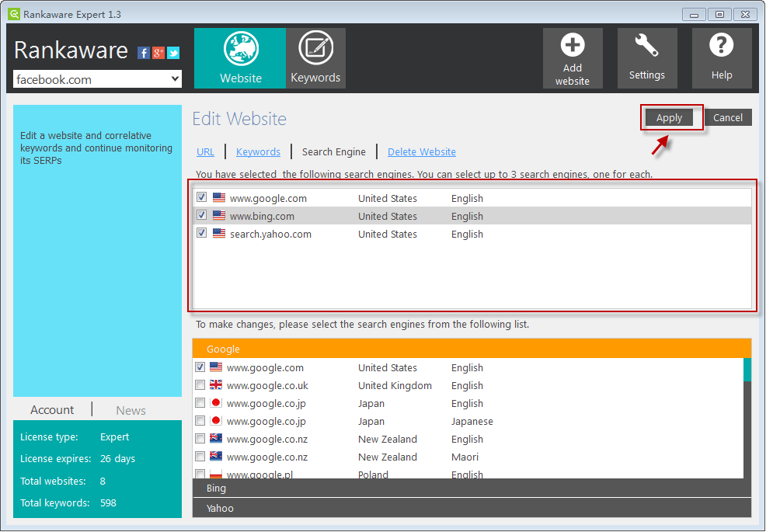The height and width of the screenshot is (532, 766).
Task: Click the engine list scrollbar track
Action: coord(747,430)
